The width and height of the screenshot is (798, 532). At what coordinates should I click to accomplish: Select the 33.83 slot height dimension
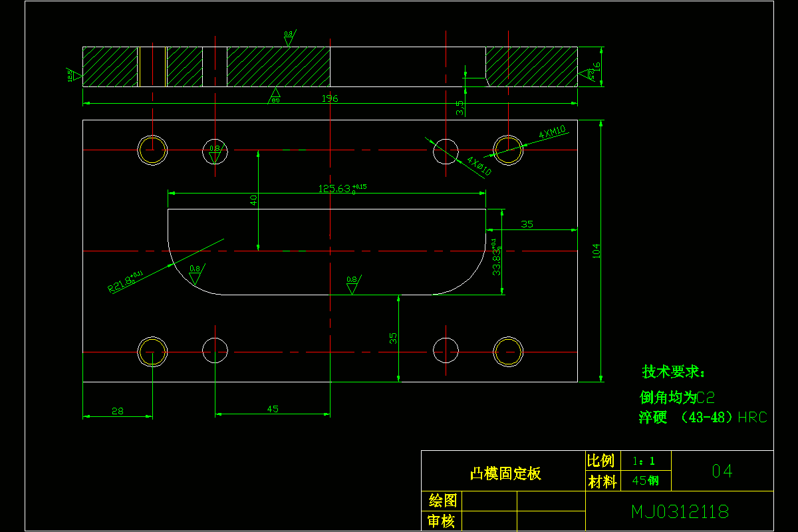tap(495, 257)
